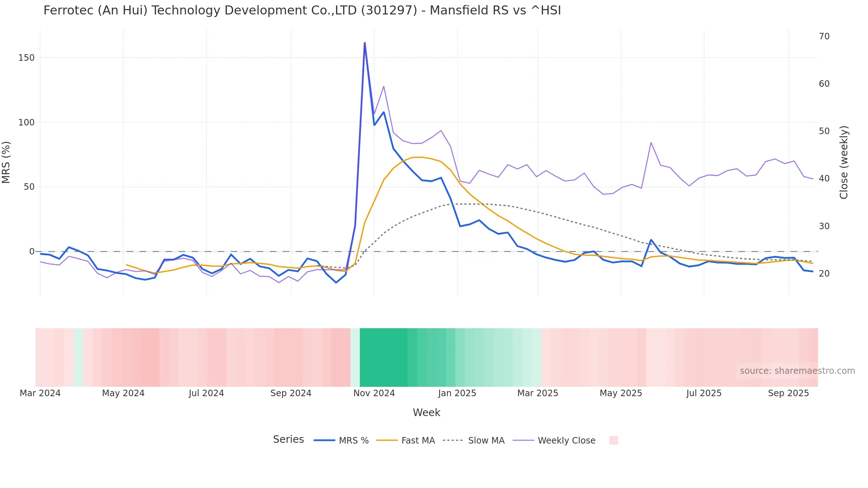Click the 150 tick on MRS axis

click(26, 58)
